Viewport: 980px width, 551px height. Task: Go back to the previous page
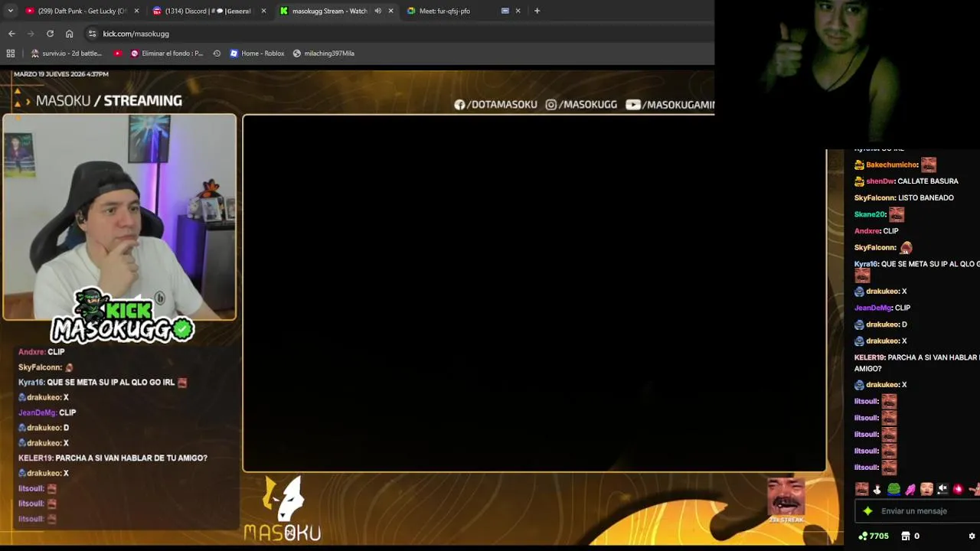(x=11, y=34)
